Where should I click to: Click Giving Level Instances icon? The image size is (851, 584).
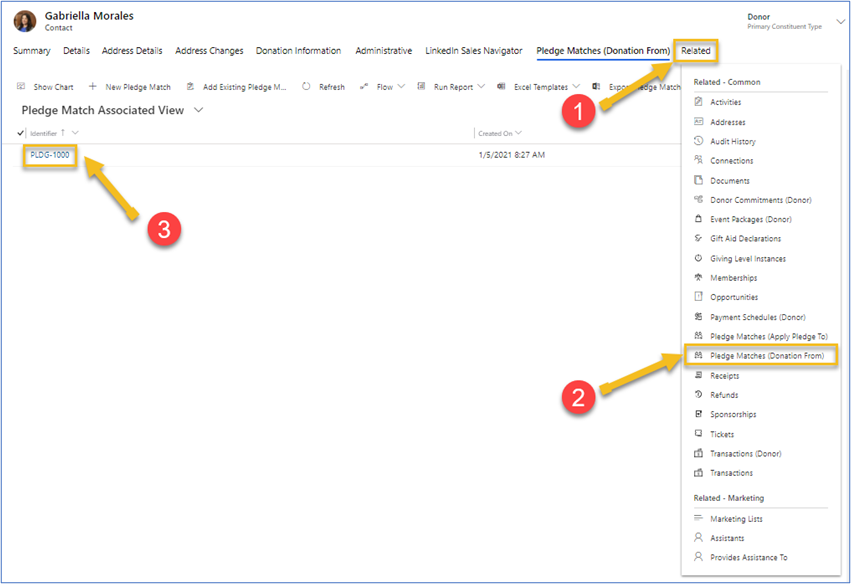pyautogui.click(x=698, y=258)
